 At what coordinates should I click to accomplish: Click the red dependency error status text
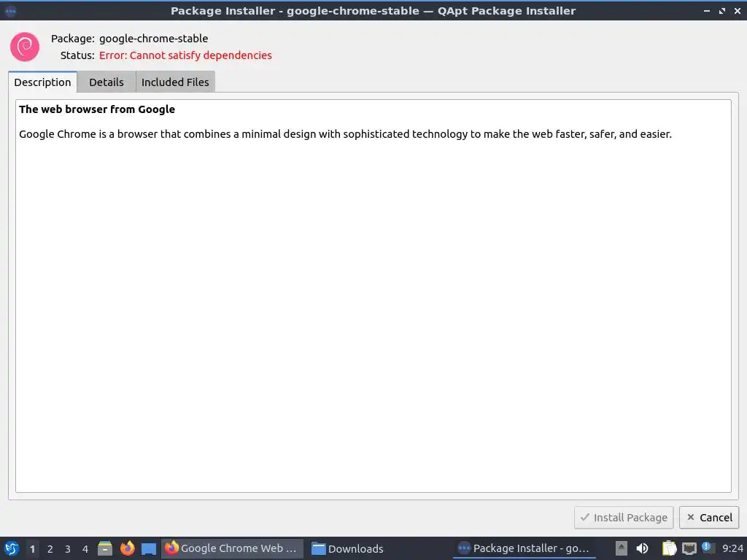coord(185,55)
